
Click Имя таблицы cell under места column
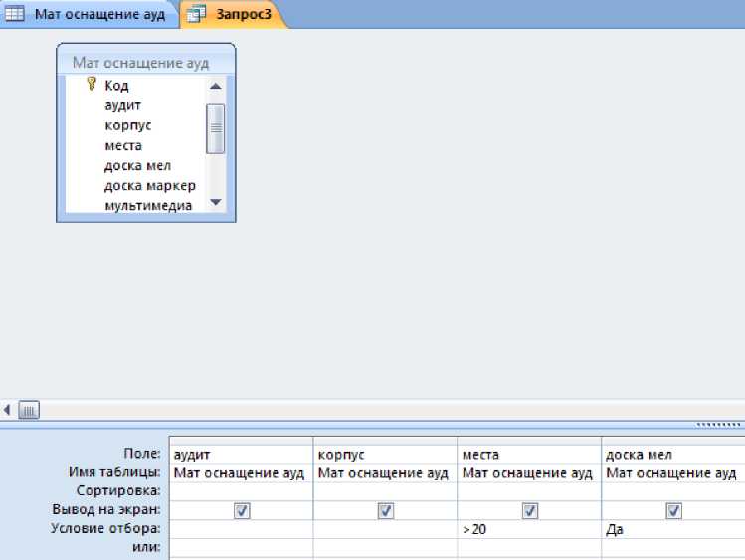[x=529, y=473]
